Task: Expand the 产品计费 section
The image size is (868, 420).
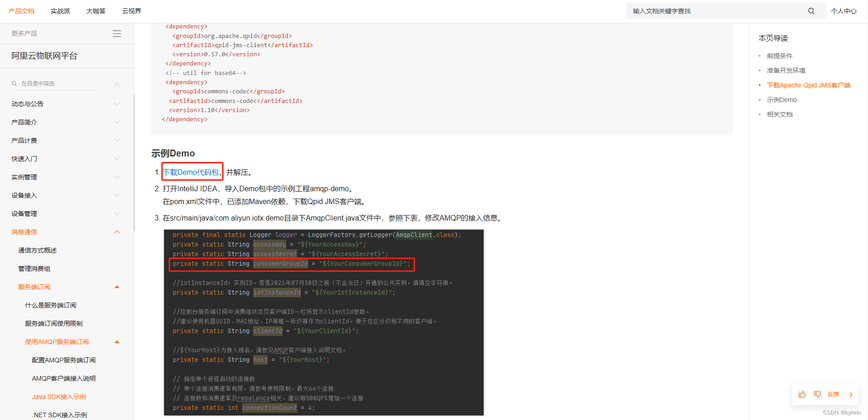Action: point(117,140)
